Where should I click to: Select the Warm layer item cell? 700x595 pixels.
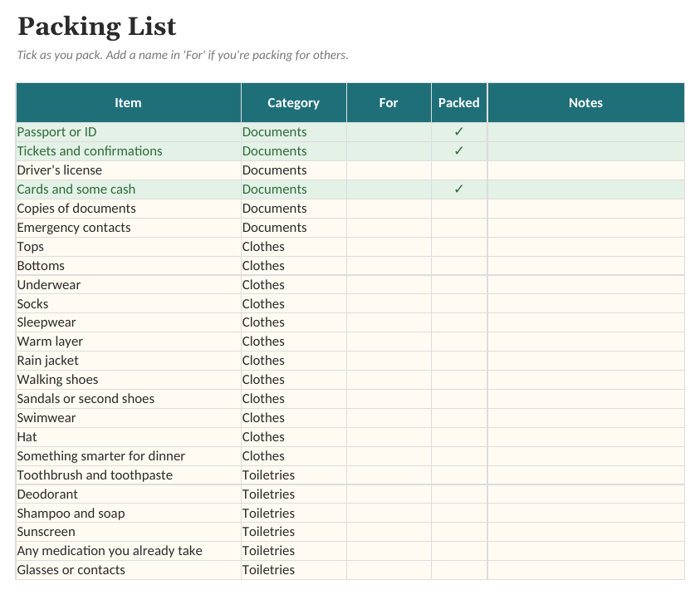click(129, 342)
